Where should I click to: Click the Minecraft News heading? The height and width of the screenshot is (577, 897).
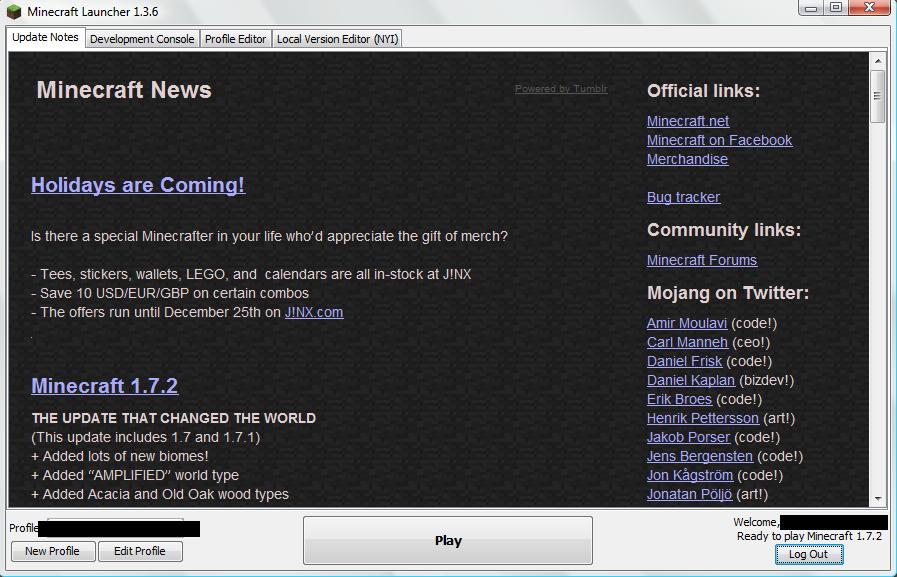coord(124,90)
